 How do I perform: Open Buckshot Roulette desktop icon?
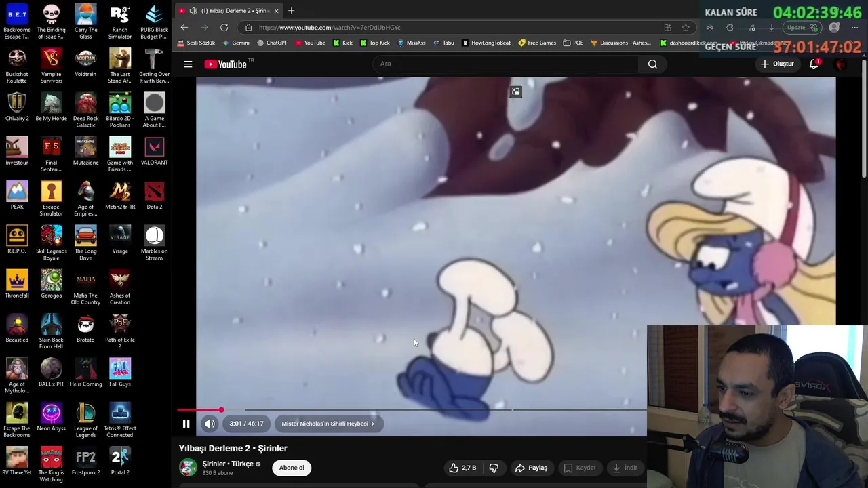[x=17, y=66]
